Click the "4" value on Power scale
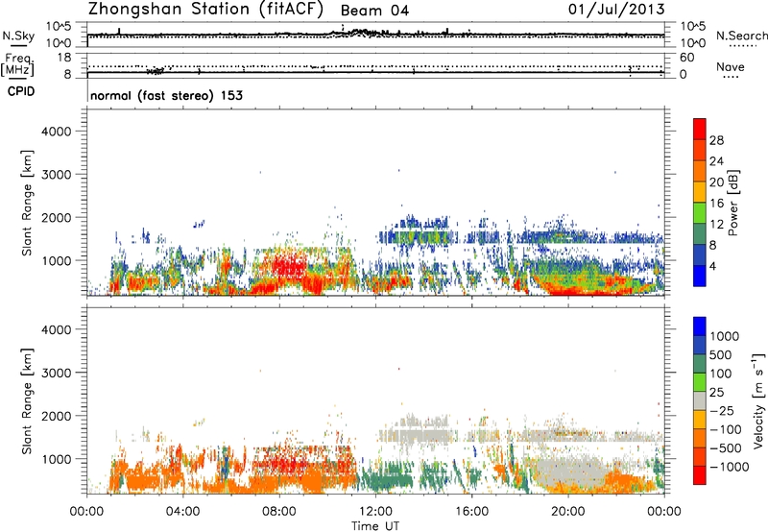The height and width of the screenshot is (532, 768). [x=713, y=267]
